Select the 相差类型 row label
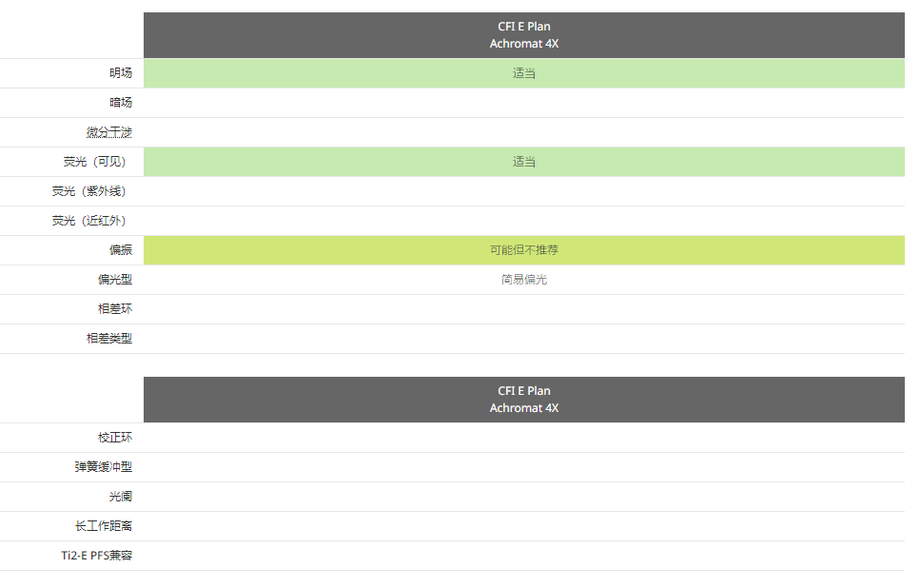 [x=108, y=339]
